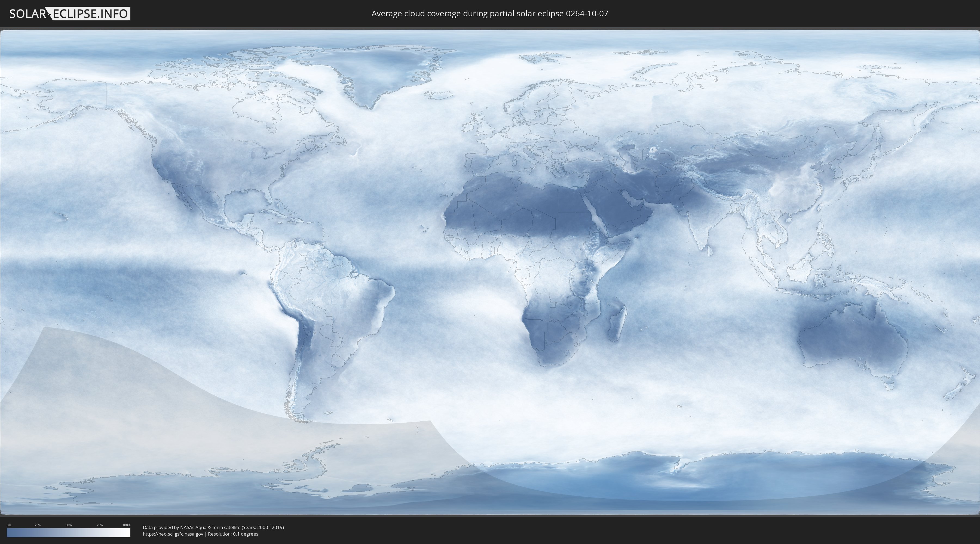The image size is (980, 544).
Task: Click the 25% label on the legend
Action: pos(38,525)
